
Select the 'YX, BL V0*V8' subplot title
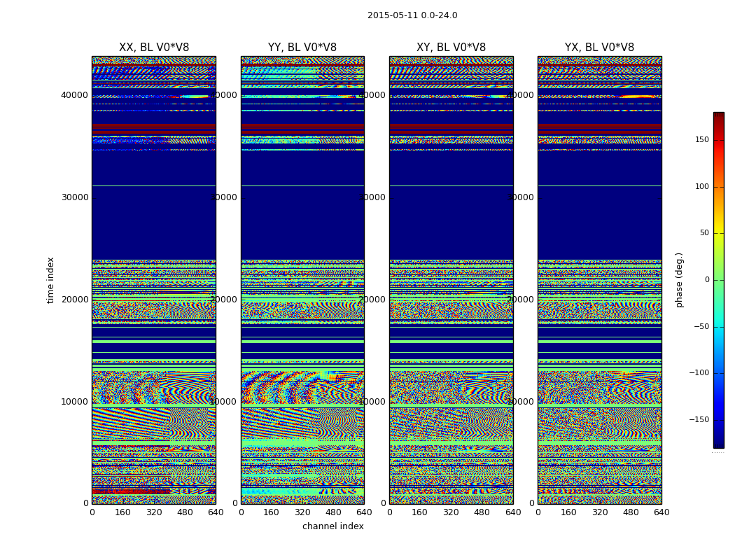pyautogui.click(x=599, y=48)
